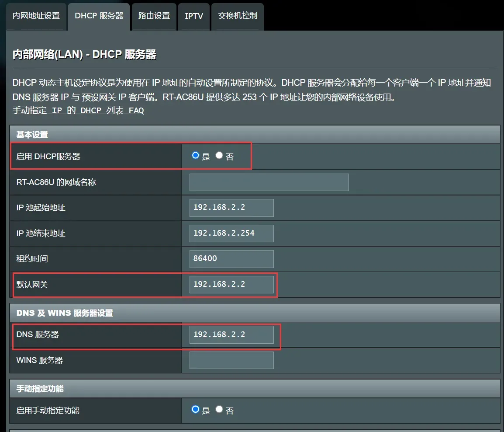Click the 租约时间 field showing 86400

[x=231, y=259]
